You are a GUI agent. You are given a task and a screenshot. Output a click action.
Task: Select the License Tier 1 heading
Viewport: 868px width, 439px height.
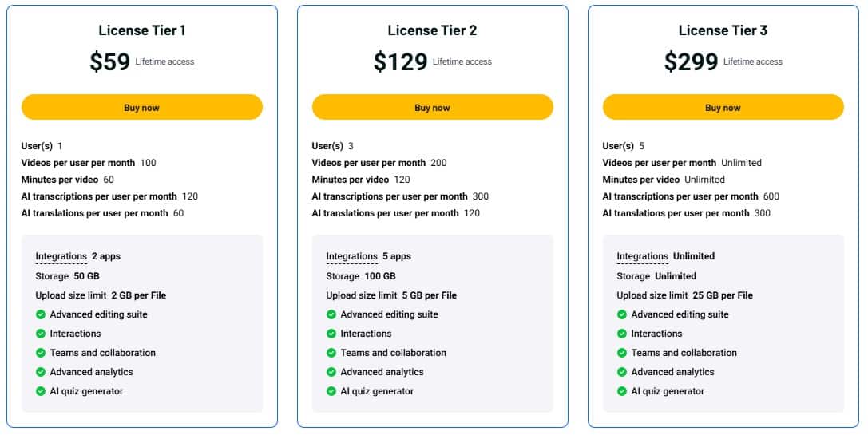(x=142, y=30)
